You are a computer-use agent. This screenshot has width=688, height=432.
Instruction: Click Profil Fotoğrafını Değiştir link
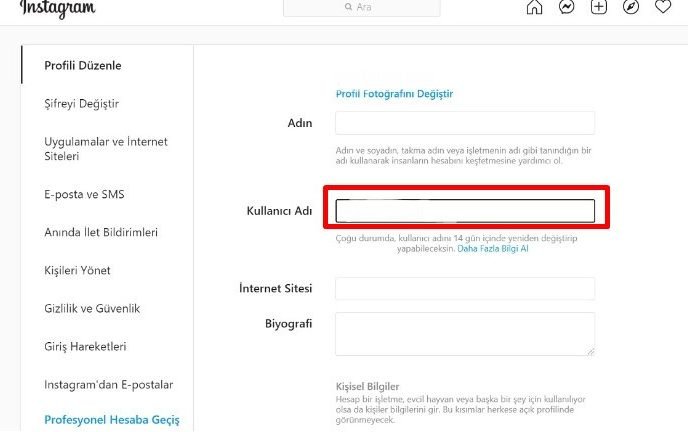point(394,94)
